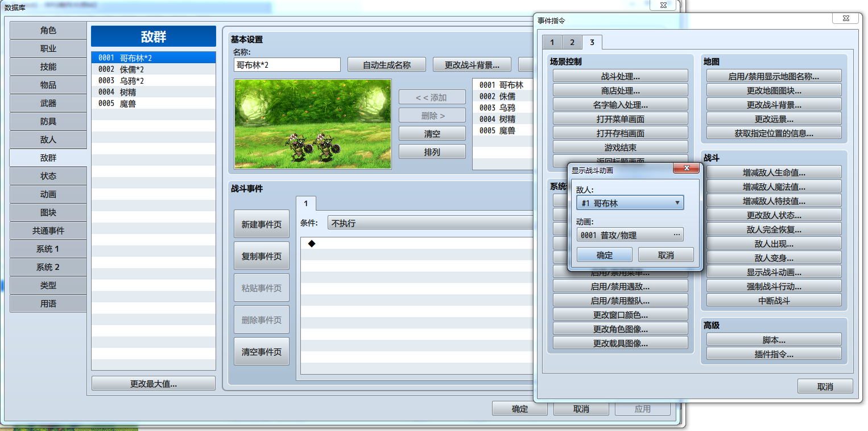Open the 敌人 dropdown showing #1 哥布林

point(630,203)
